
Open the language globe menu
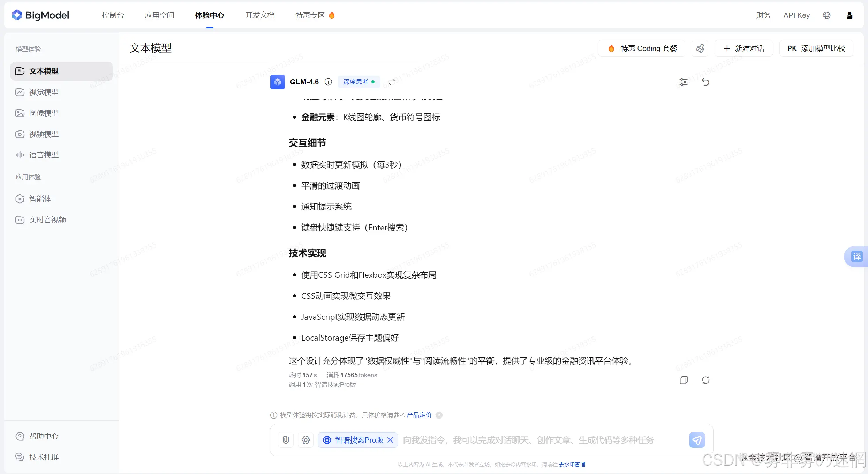827,15
